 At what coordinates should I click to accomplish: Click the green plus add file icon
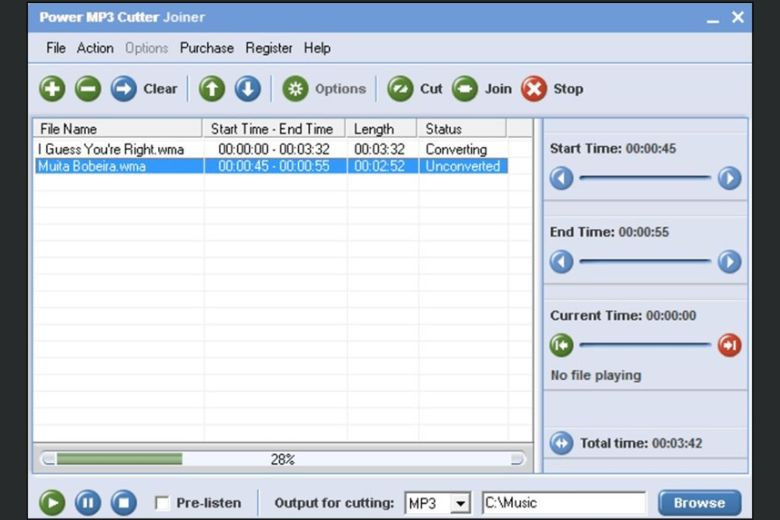click(52, 89)
